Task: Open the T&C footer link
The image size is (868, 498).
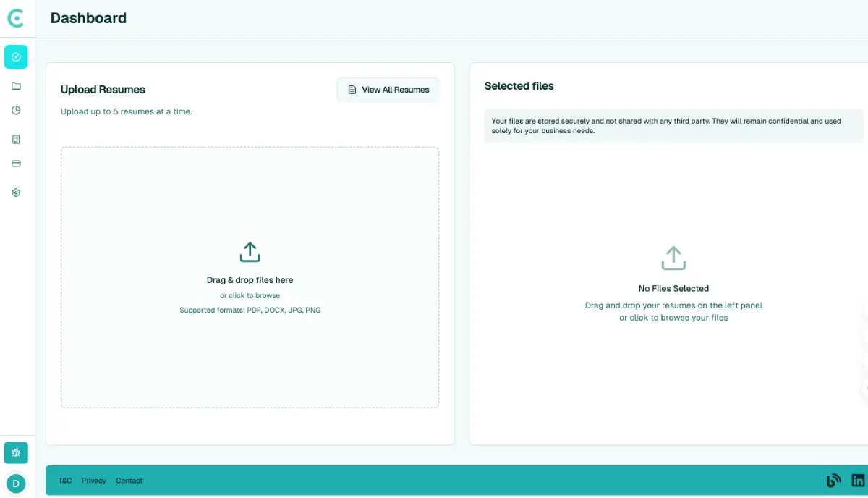Action: 65,481
